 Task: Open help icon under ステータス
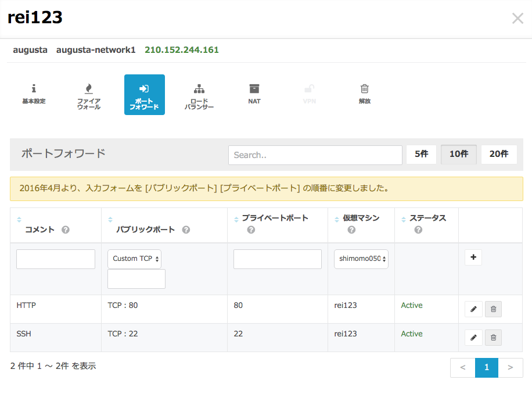click(x=418, y=230)
